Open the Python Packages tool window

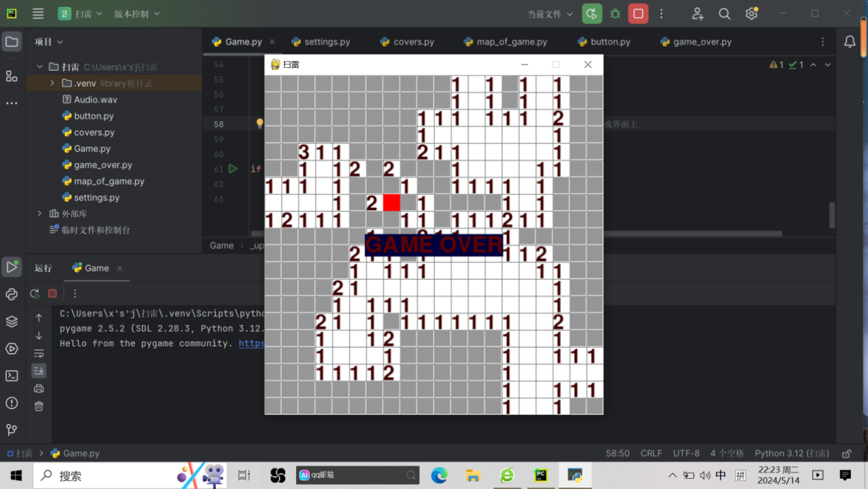click(x=12, y=321)
